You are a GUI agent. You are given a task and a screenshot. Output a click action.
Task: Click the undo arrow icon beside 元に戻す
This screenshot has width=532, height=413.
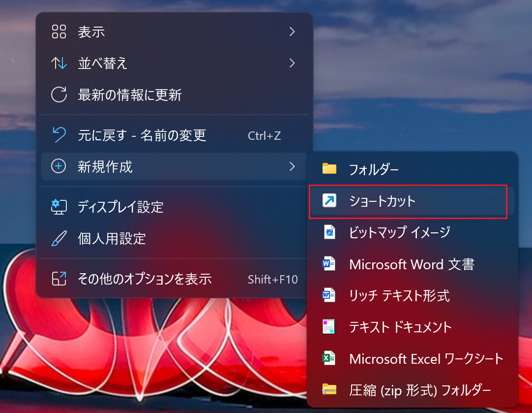[59, 135]
